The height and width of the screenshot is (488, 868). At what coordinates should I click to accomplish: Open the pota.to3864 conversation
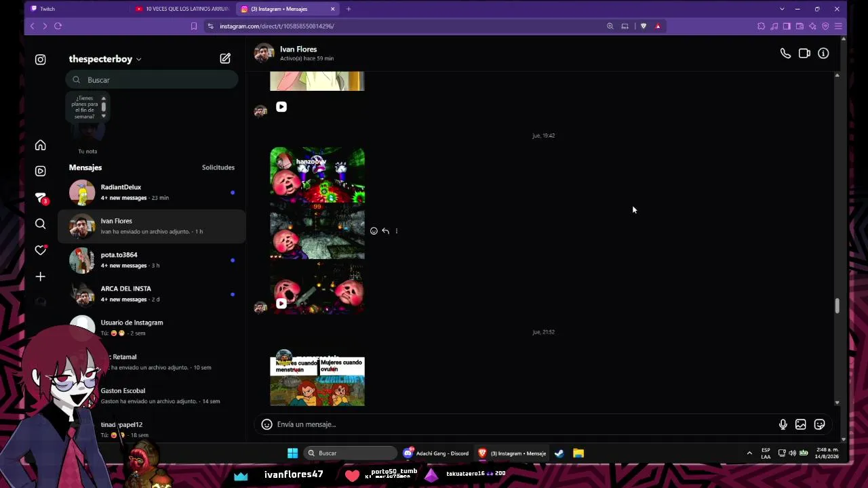[x=152, y=260]
